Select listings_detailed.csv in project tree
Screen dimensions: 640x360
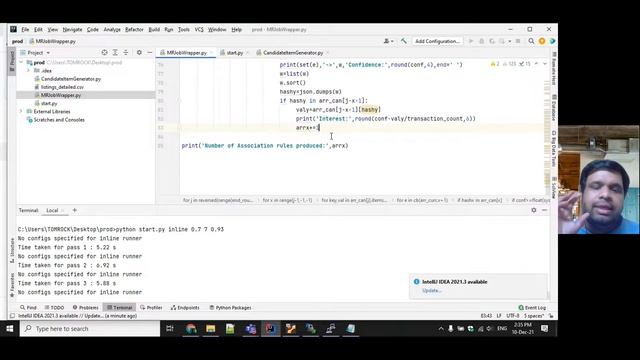[62, 87]
